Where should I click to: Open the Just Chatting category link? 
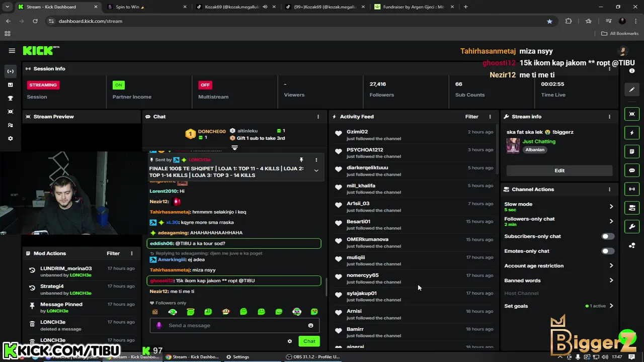[x=539, y=141]
